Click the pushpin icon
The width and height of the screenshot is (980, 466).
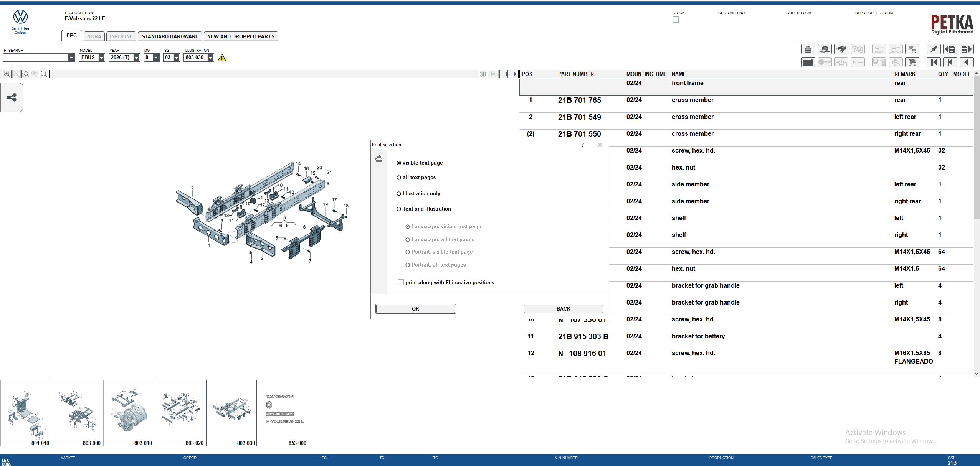pos(934,49)
